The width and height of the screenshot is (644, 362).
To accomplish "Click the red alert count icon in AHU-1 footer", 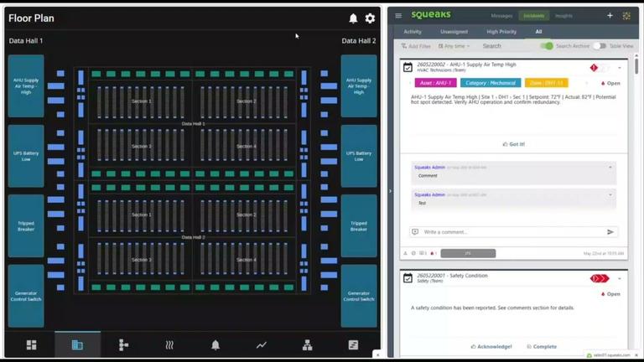I will click(x=434, y=253).
